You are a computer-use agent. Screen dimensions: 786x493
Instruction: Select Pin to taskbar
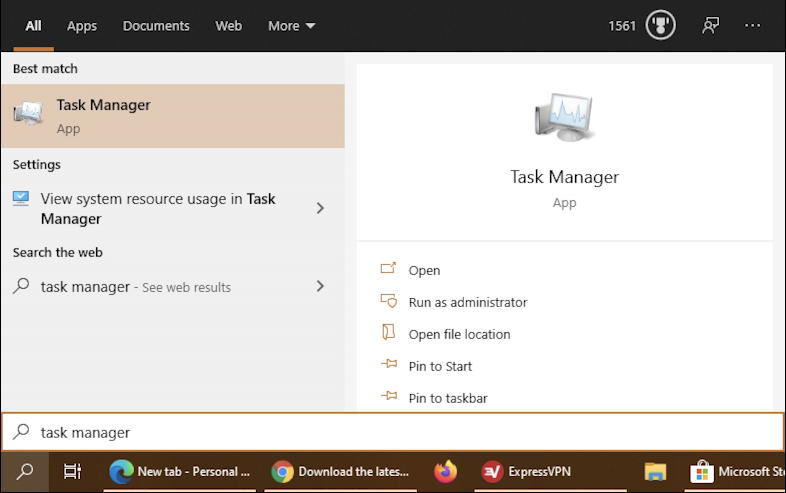click(448, 398)
